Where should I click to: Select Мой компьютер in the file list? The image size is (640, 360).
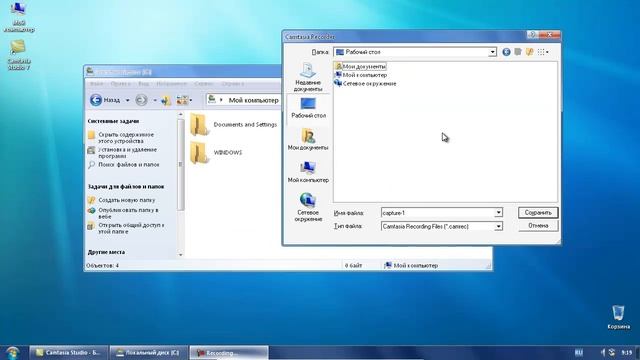pos(361,75)
